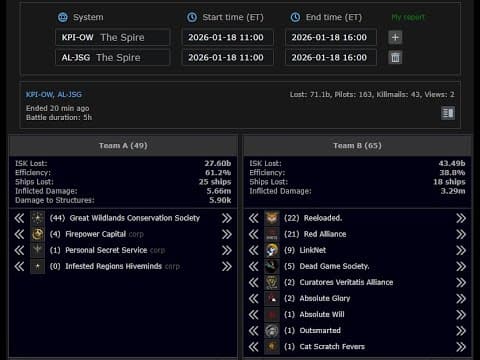This screenshot has height=360, width=480.
Task: Open Firepower Capital corp logo
Action: (38, 234)
